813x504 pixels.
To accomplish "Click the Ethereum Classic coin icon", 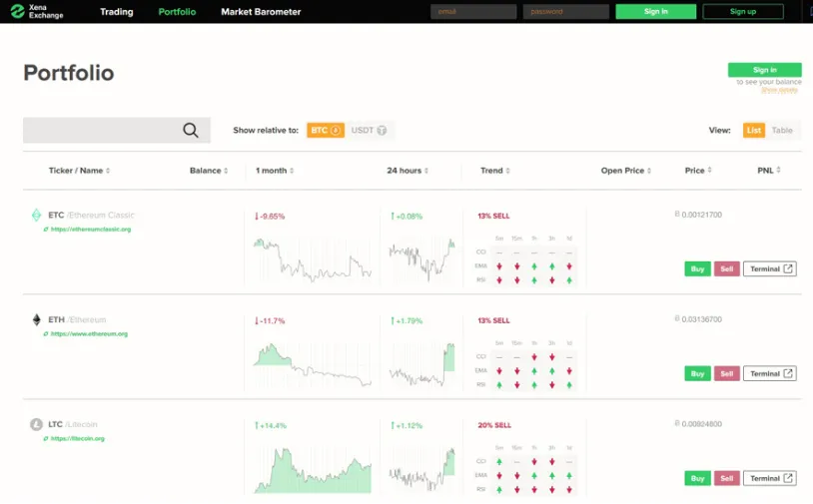I will click(x=36, y=215).
